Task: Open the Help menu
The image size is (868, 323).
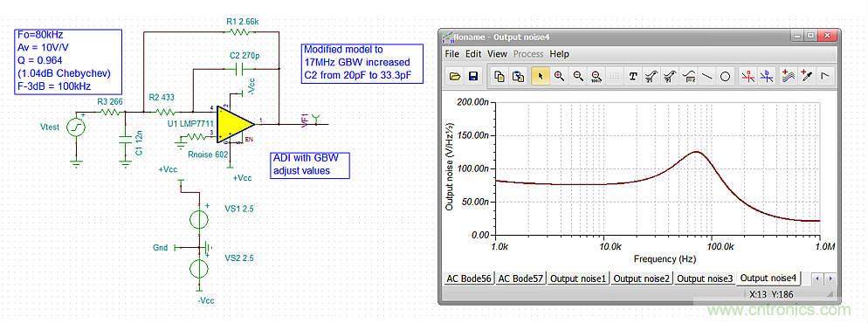Action: tap(559, 54)
